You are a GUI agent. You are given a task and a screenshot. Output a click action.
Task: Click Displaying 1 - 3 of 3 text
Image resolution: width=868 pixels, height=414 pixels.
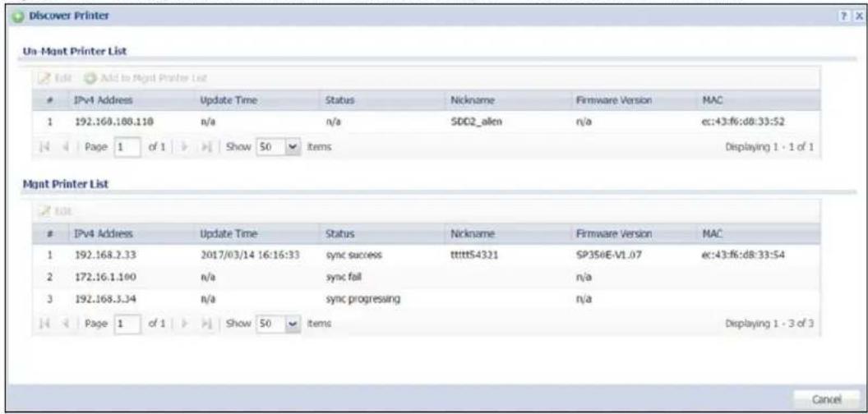coord(769,323)
